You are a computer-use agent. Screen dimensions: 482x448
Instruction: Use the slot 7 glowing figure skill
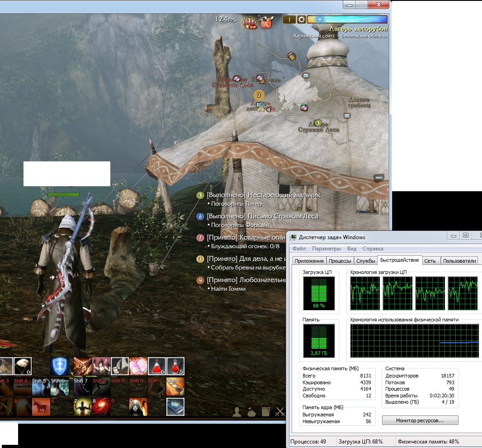83,407
